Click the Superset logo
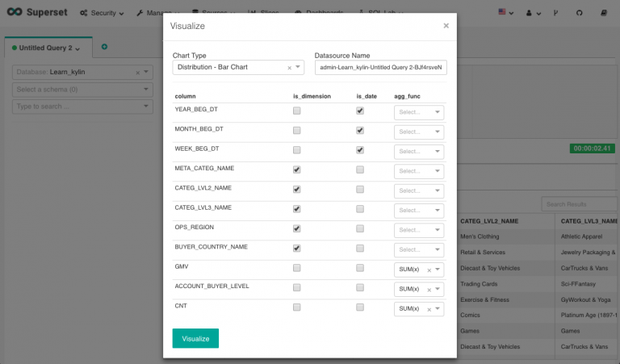This screenshot has width=620, height=364. coord(40,13)
